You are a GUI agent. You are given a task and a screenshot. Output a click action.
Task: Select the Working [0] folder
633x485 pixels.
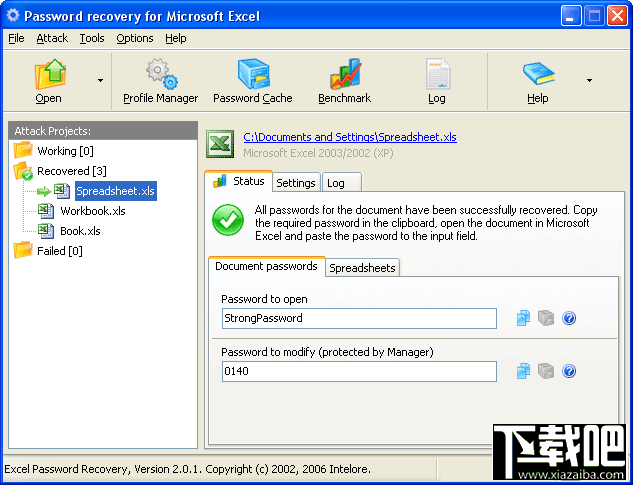[x=65, y=151]
